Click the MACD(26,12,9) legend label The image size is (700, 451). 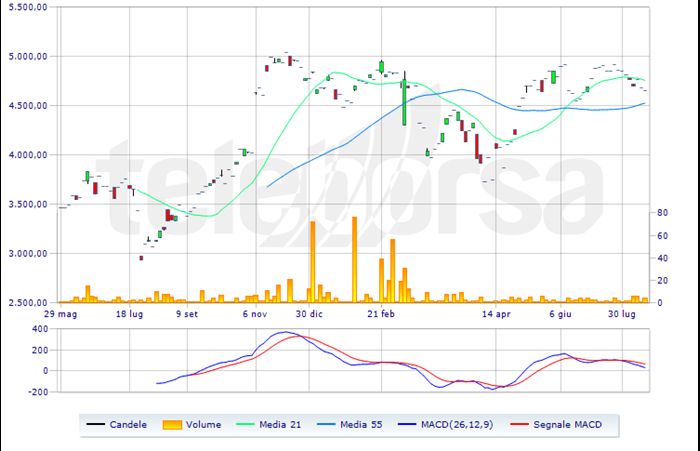(457, 425)
